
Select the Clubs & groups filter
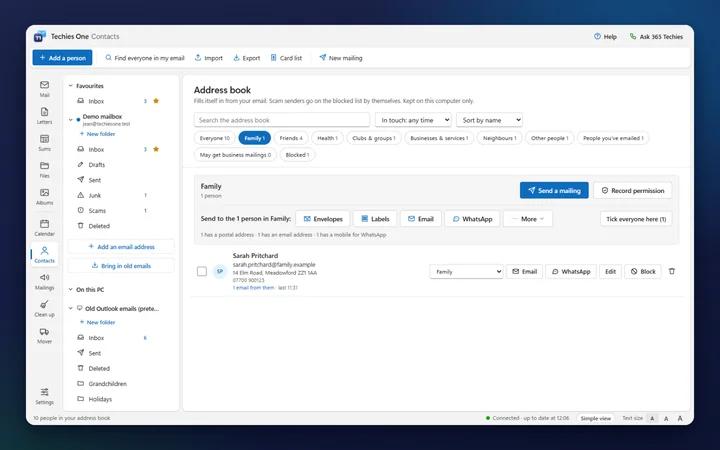374,138
